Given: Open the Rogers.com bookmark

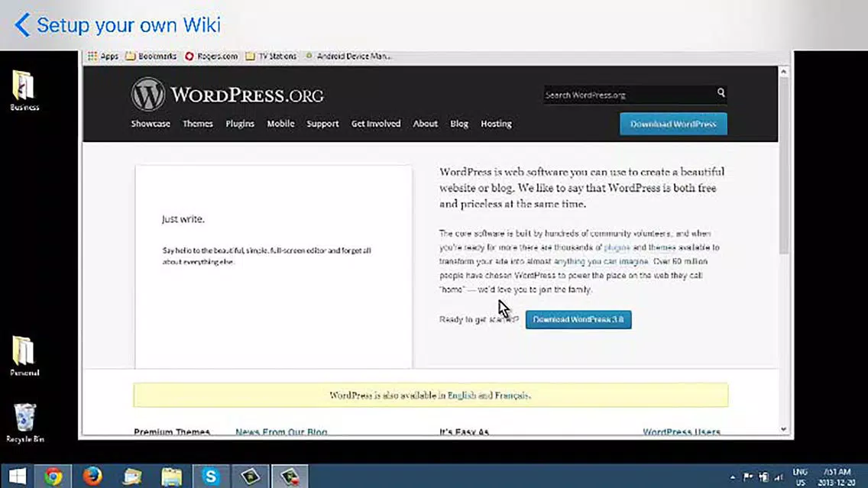Looking at the screenshot, I should tap(211, 56).
